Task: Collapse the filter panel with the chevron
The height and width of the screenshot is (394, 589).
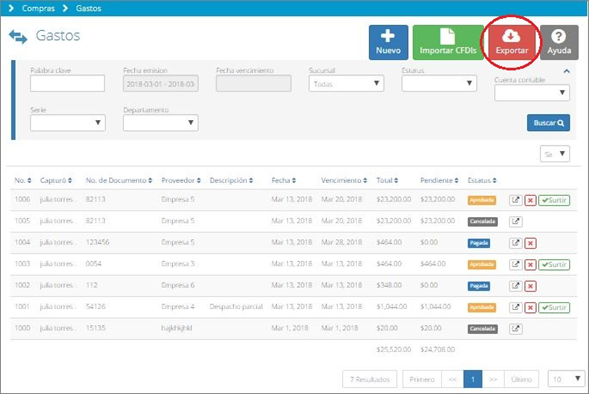Action: pyautogui.click(x=566, y=71)
